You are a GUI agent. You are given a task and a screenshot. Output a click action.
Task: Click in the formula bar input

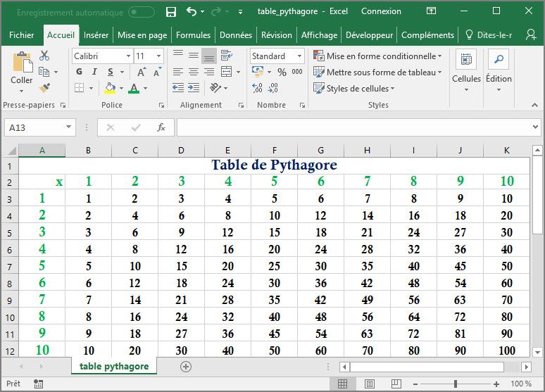pos(353,127)
